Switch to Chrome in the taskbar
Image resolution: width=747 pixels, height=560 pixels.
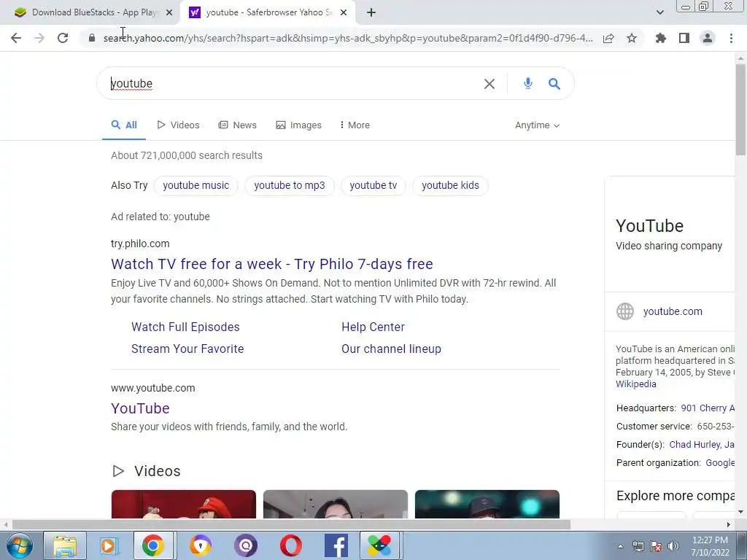click(x=152, y=545)
